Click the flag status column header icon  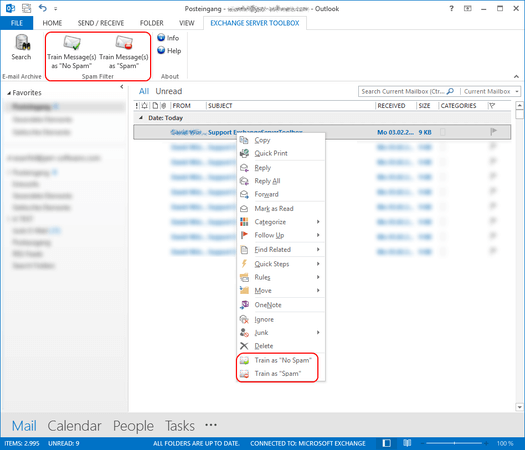click(492, 106)
